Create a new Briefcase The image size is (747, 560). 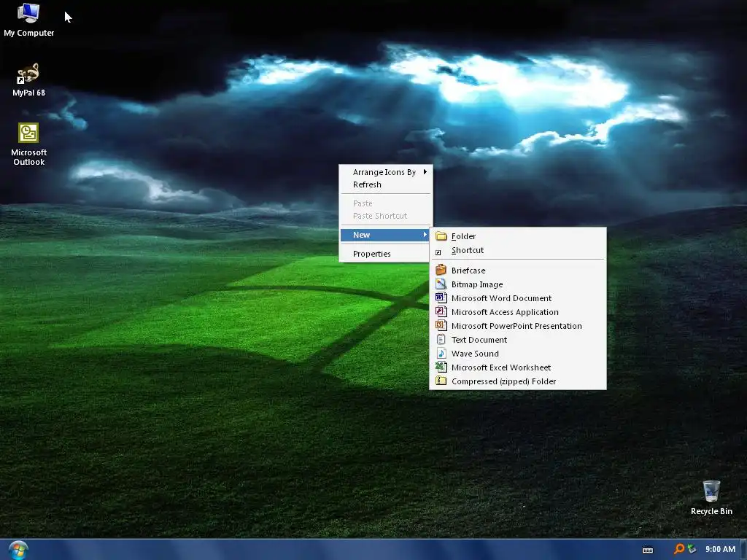tap(518, 271)
